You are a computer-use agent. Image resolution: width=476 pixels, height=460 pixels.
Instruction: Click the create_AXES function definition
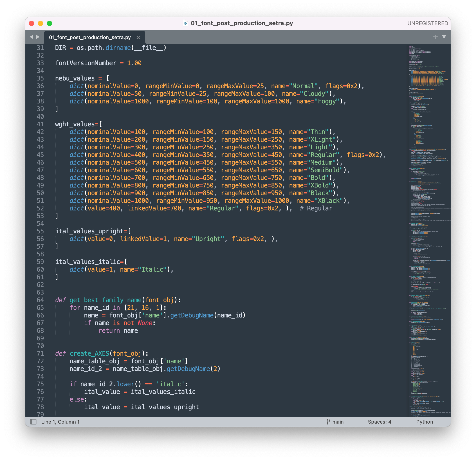pyautogui.click(x=89, y=353)
